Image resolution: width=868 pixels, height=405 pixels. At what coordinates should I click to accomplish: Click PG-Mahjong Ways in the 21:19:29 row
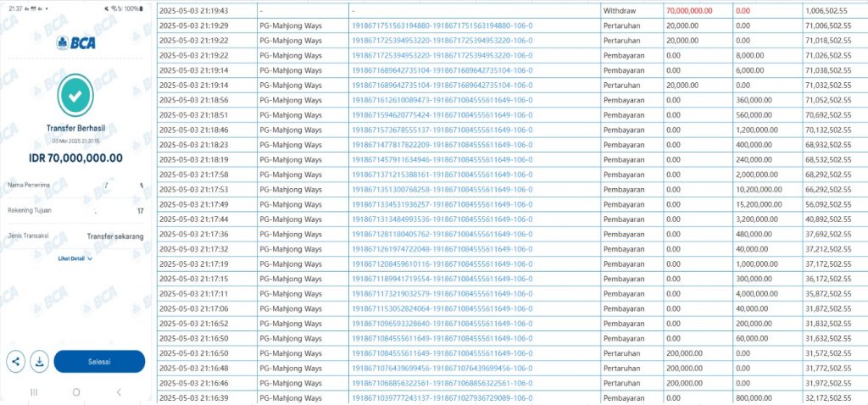tap(291, 26)
